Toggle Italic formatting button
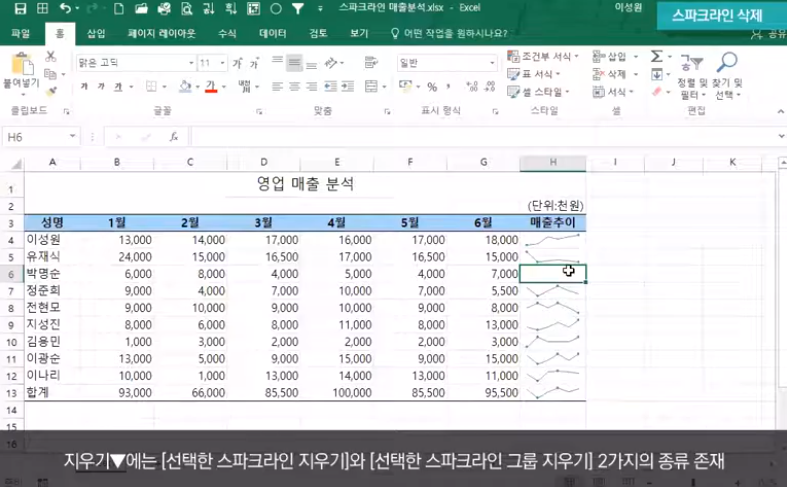The height and width of the screenshot is (487, 787). [101, 86]
